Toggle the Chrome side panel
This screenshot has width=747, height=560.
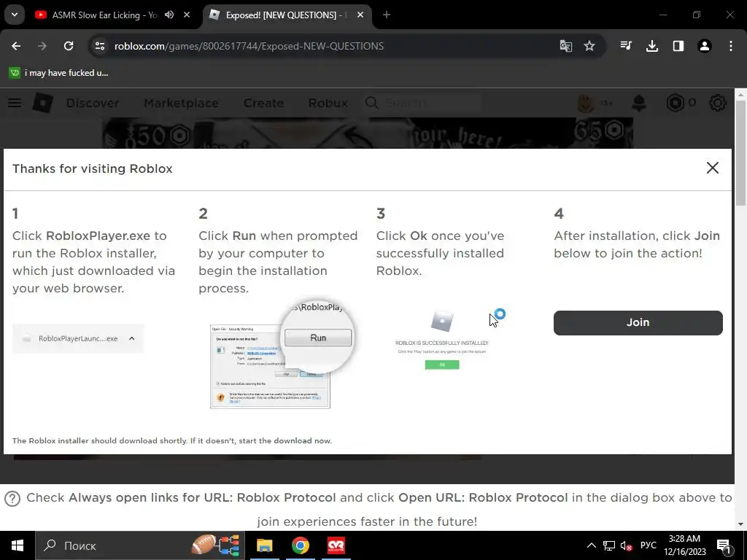point(678,46)
